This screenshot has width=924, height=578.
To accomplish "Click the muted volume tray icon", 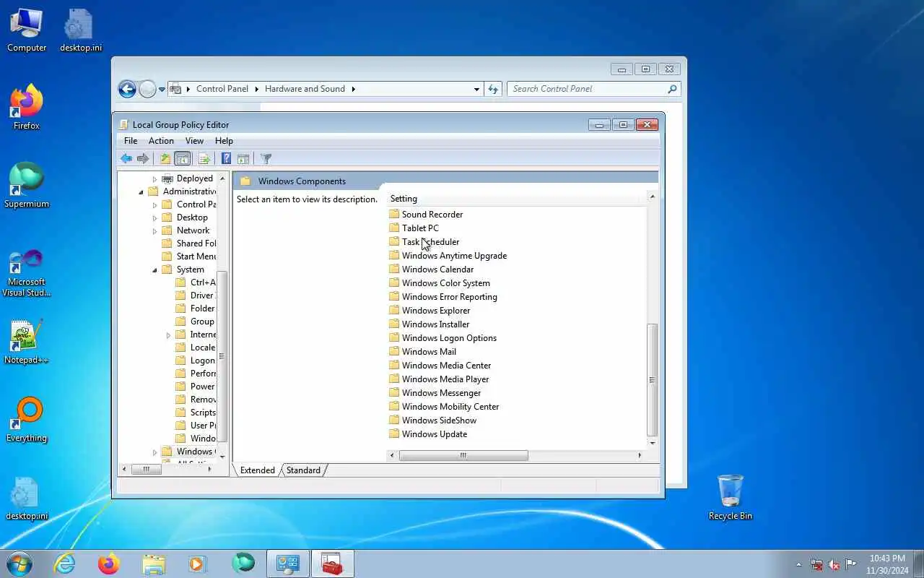I will [834, 564].
